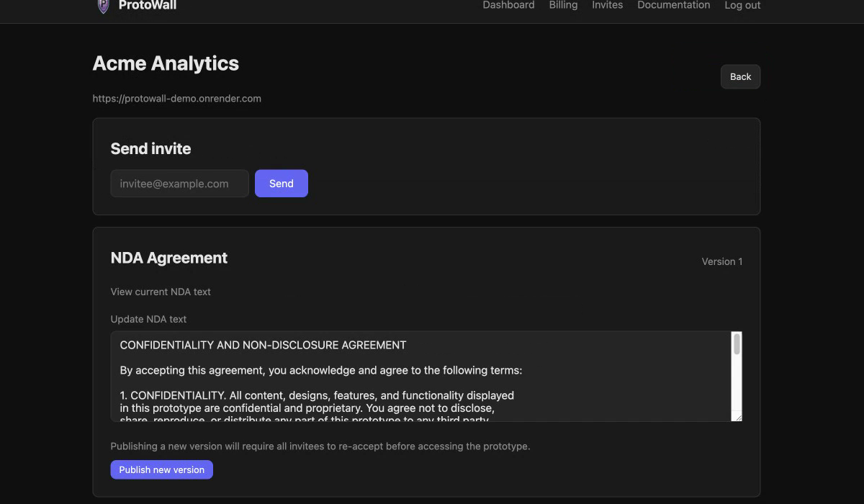
Task: Click the NDA textarea scrollbar thumb
Action: coord(737,346)
